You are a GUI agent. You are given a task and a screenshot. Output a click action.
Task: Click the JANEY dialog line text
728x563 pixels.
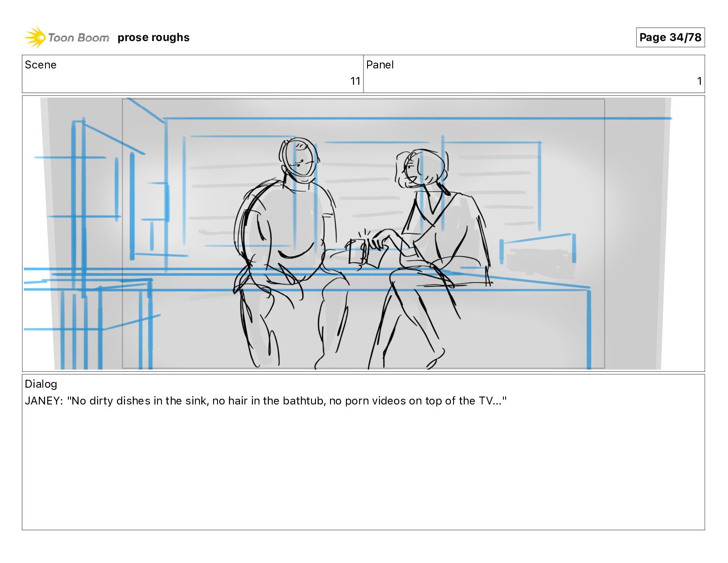[266, 401]
